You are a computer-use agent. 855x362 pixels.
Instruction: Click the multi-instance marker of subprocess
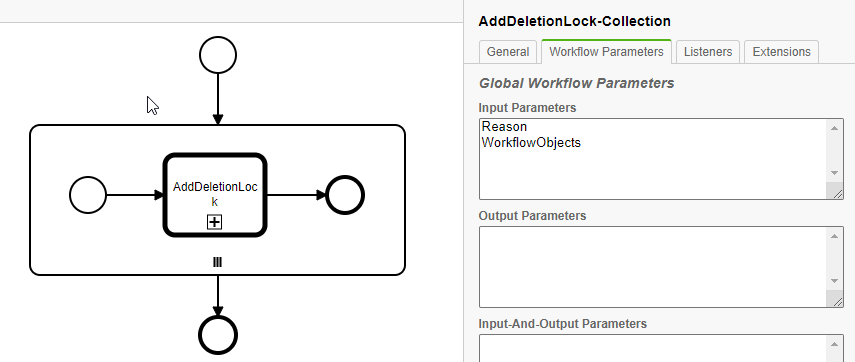click(218, 263)
